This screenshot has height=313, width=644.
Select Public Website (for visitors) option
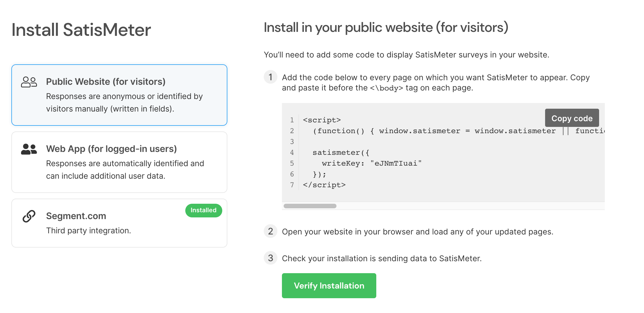tap(119, 95)
